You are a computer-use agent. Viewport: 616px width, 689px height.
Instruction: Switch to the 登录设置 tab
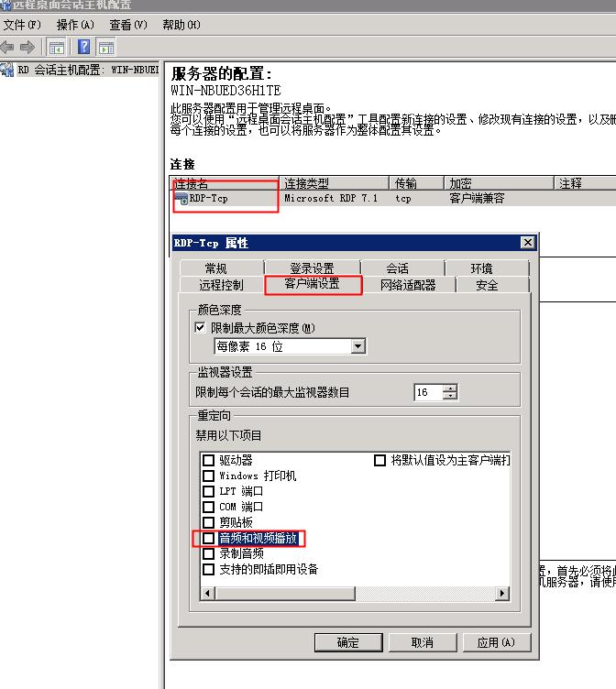tap(312, 268)
